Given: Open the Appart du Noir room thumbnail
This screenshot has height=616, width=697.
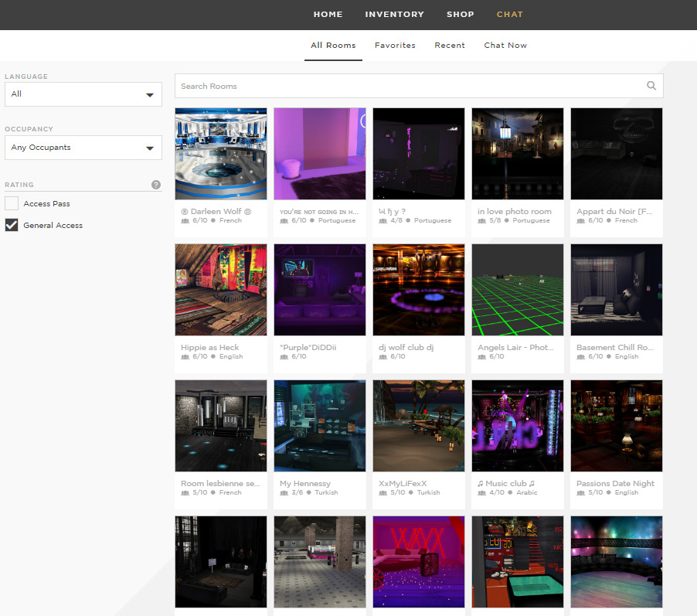Looking at the screenshot, I should [617, 154].
